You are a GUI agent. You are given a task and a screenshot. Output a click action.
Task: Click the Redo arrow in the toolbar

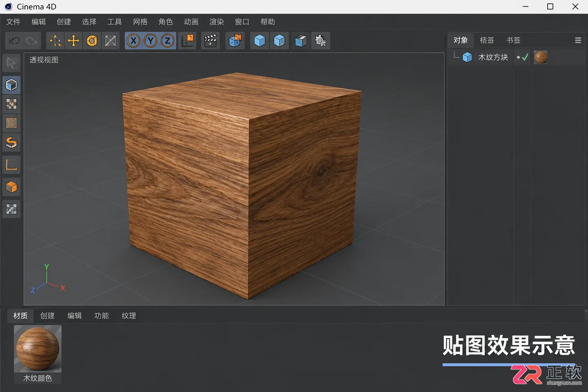point(32,40)
